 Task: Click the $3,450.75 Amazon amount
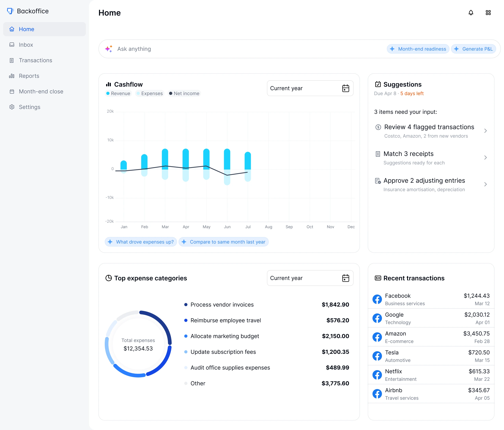(x=476, y=334)
